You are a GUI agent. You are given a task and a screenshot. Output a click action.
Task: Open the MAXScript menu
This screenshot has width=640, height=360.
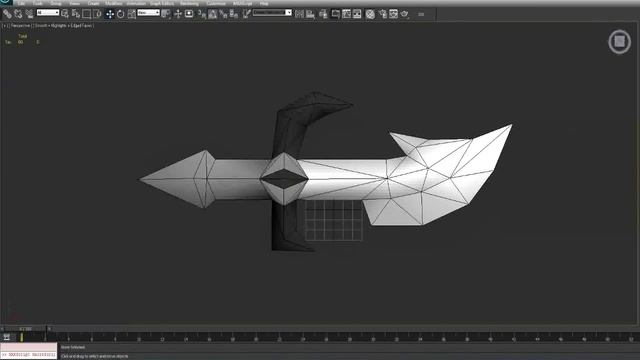tap(242, 3)
